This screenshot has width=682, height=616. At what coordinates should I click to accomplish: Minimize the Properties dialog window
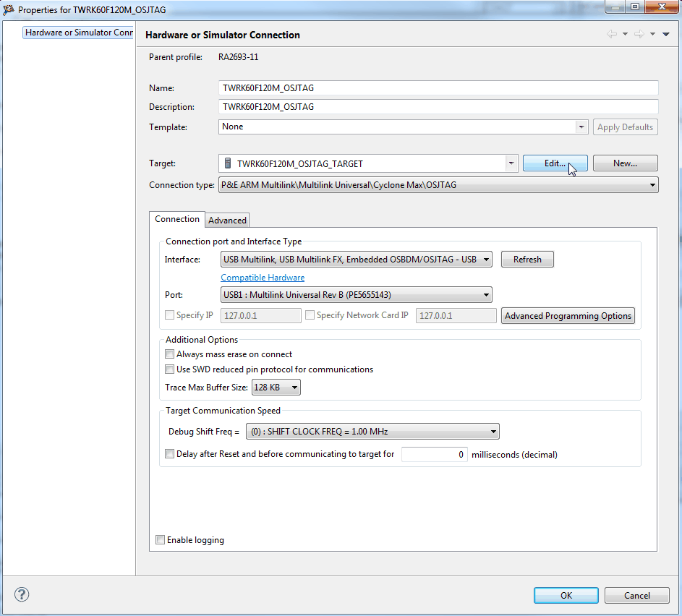pyautogui.click(x=615, y=7)
